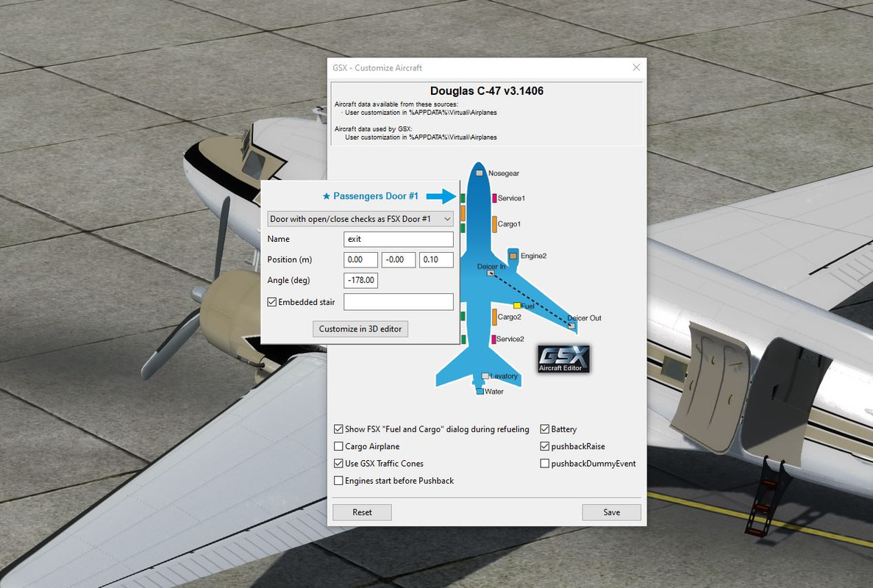This screenshot has width=873, height=588.
Task: Click the GSX Aircraft Editor logo
Action: coord(563,359)
